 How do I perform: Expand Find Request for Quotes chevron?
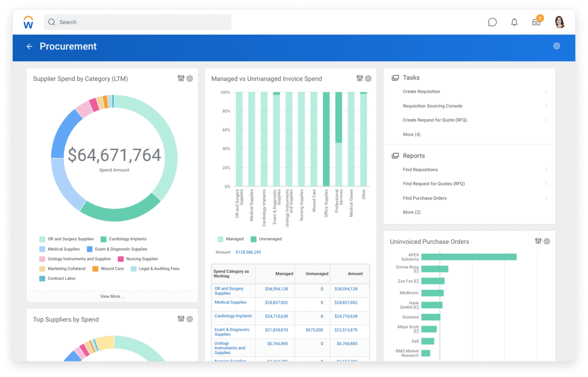[546, 183]
